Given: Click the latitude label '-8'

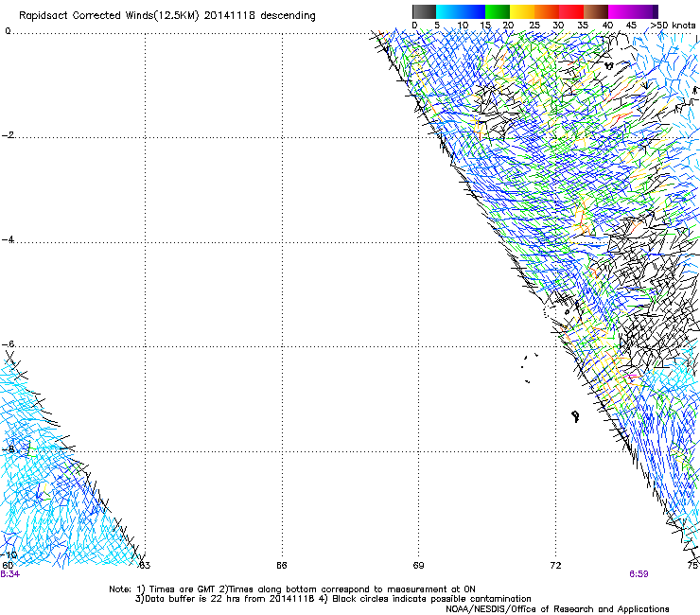Looking at the screenshot, I should (x=8, y=449).
